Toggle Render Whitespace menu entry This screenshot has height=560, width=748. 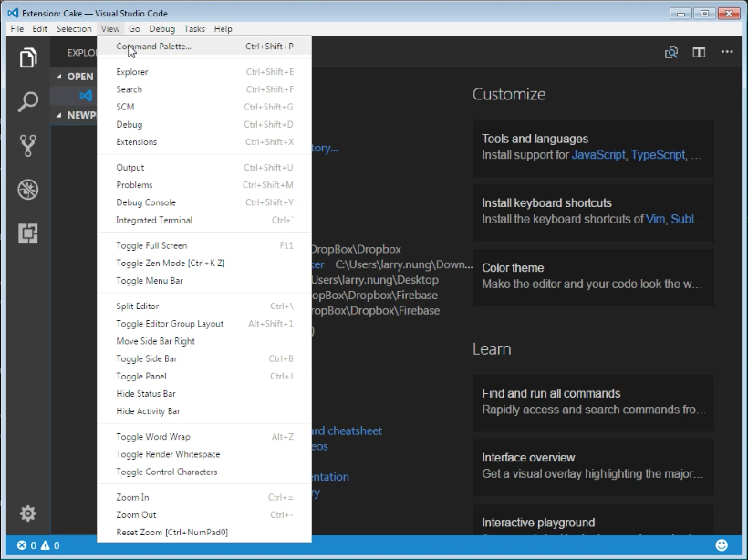tap(204, 454)
